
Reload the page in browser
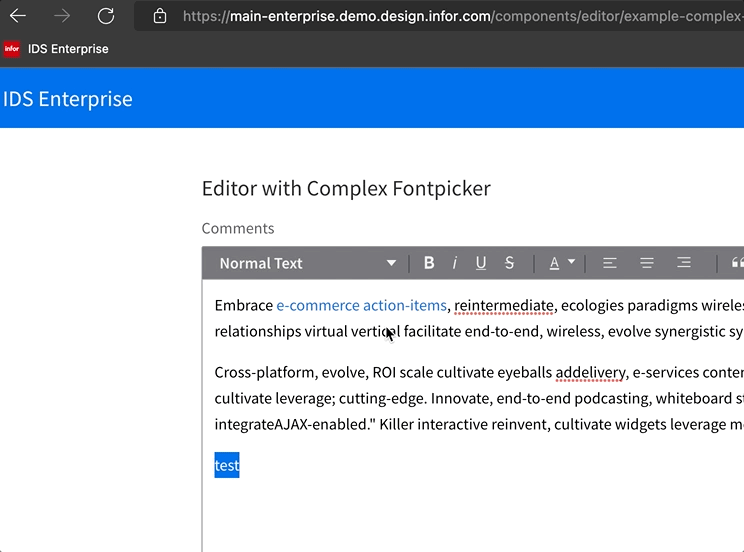click(x=106, y=16)
